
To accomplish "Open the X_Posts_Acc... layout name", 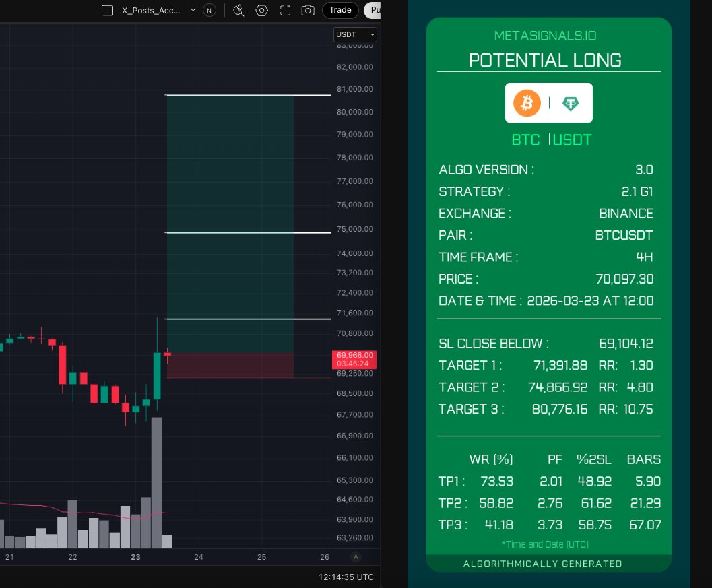I will click(x=151, y=11).
